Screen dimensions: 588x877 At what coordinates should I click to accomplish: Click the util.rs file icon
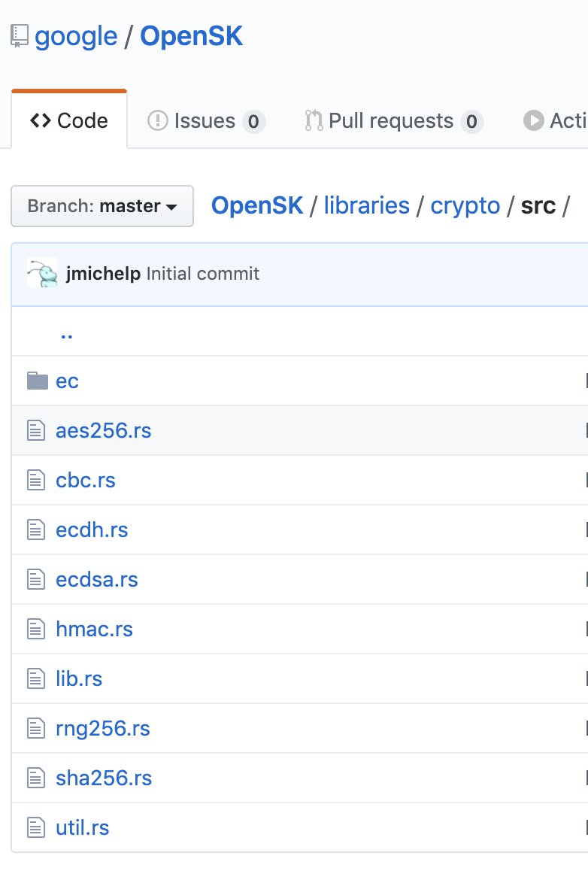point(36,829)
